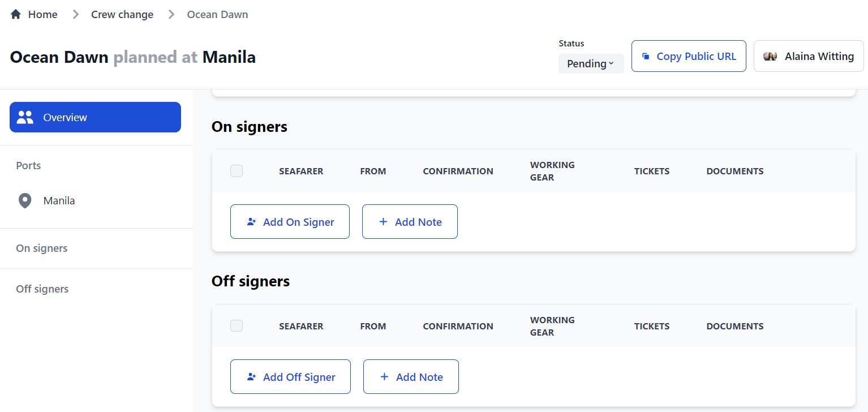The height and width of the screenshot is (412, 868).
Task: Click the location pin icon beside Manila
Action: point(25,200)
